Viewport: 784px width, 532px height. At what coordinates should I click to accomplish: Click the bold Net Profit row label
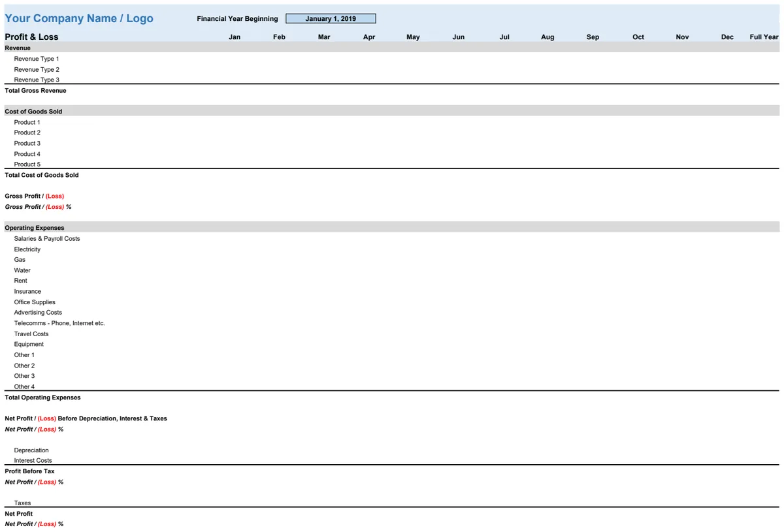tap(18, 514)
